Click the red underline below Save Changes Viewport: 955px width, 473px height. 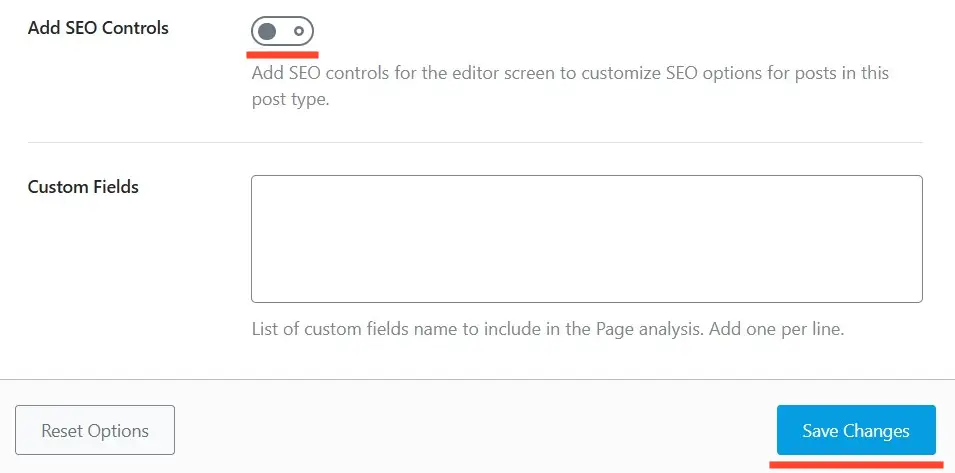856,464
